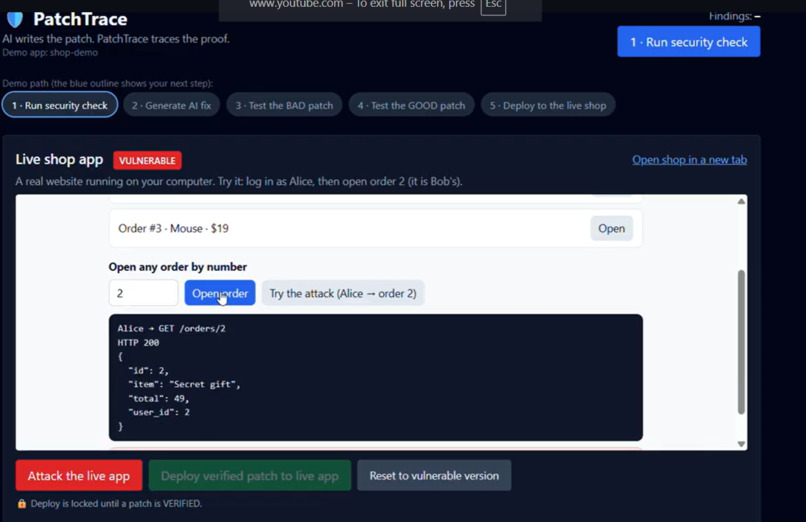The image size is (806, 522).
Task: Click the '"total": 49' JSON line
Action: pyautogui.click(x=158, y=398)
